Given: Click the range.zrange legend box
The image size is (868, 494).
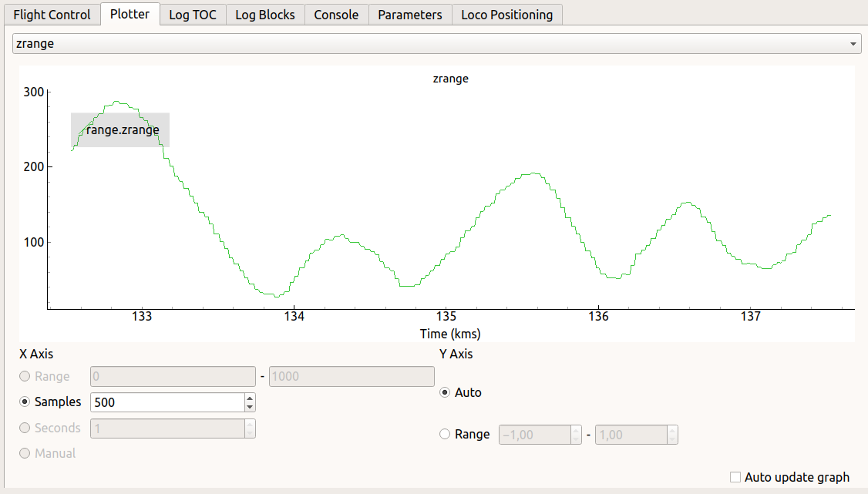Looking at the screenshot, I should click(x=120, y=130).
